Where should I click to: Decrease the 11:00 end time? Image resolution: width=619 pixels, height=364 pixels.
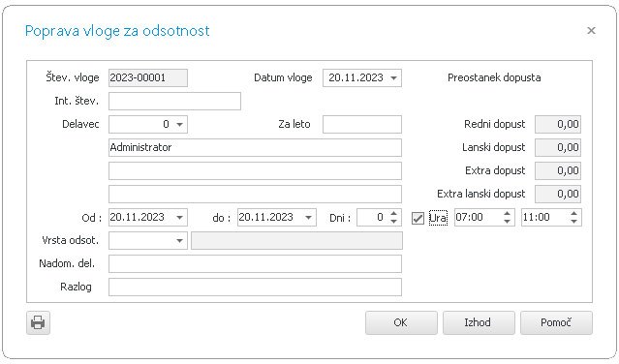click(x=574, y=222)
